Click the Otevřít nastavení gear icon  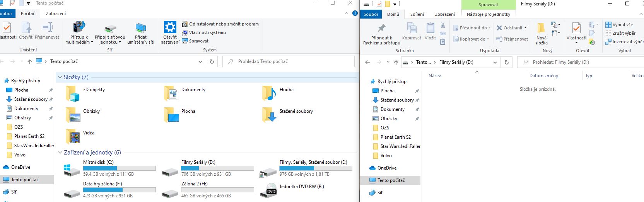(170, 27)
